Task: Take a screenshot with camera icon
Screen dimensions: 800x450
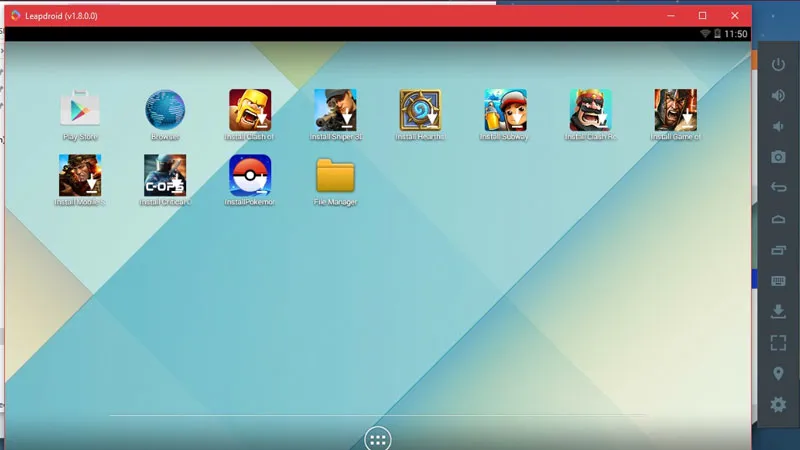Action: (x=778, y=157)
